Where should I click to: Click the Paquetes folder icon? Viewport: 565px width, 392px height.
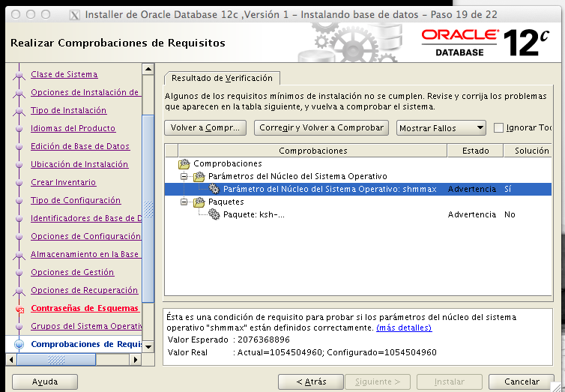point(199,202)
